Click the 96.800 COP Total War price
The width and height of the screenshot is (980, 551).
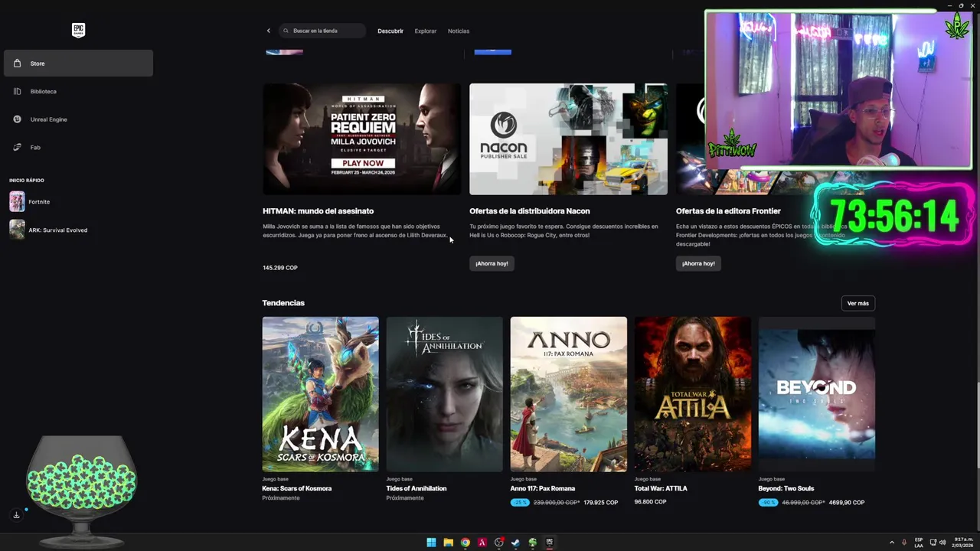650,502
